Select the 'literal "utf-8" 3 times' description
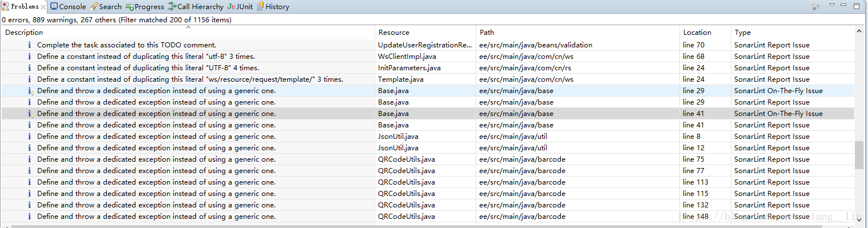Image resolution: width=868 pixels, height=228 pixels. 146,57
